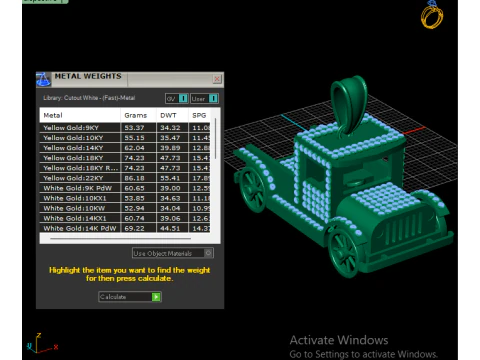Select the White Gold:10KW row
The width and height of the screenshot is (480, 360).
coord(125,208)
